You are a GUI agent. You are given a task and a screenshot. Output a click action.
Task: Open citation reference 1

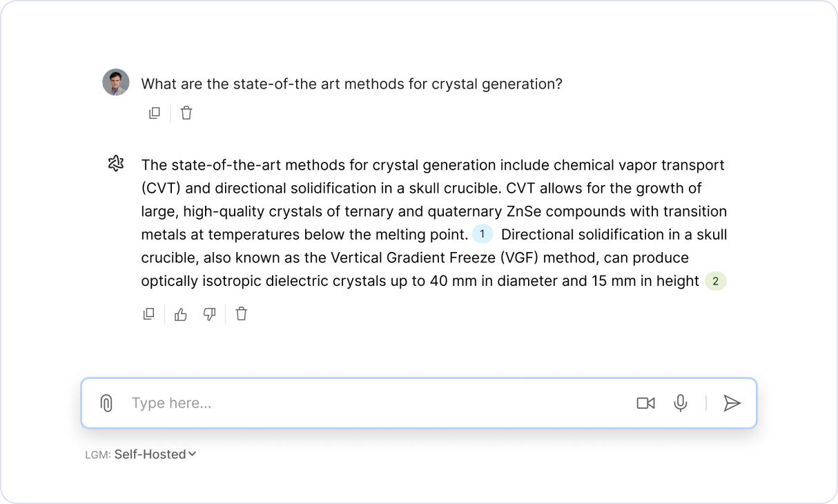[x=483, y=234]
